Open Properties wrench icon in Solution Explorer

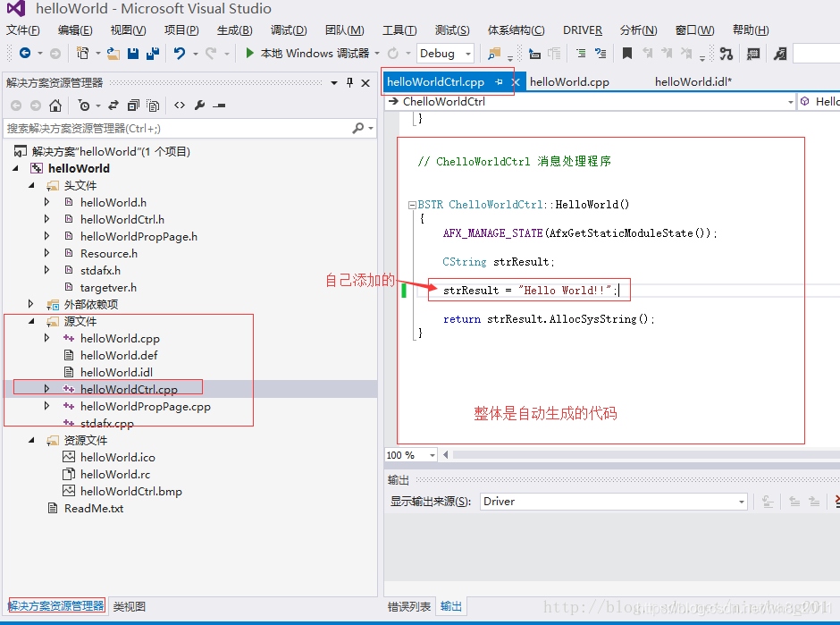(200, 106)
